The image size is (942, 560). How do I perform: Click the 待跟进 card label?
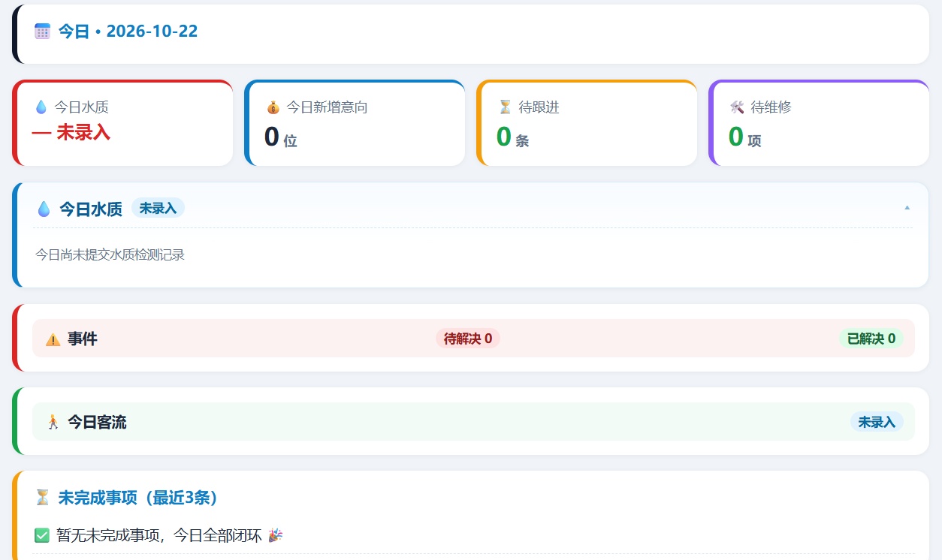pos(539,107)
